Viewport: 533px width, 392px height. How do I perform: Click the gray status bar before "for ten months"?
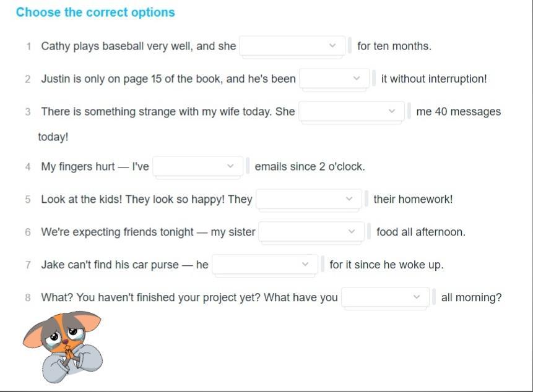[x=350, y=46]
